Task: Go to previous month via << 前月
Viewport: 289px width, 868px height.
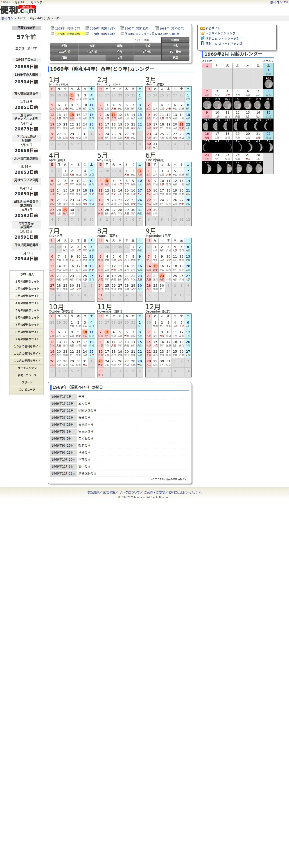Action: pyautogui.click(x=207, y=61)
